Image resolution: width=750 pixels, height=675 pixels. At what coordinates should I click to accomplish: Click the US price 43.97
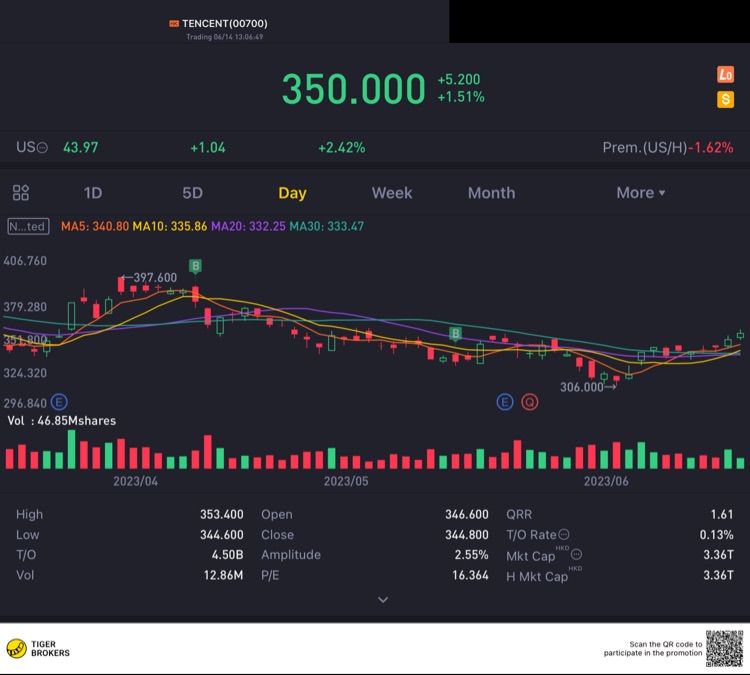click(x=80, y=148)
